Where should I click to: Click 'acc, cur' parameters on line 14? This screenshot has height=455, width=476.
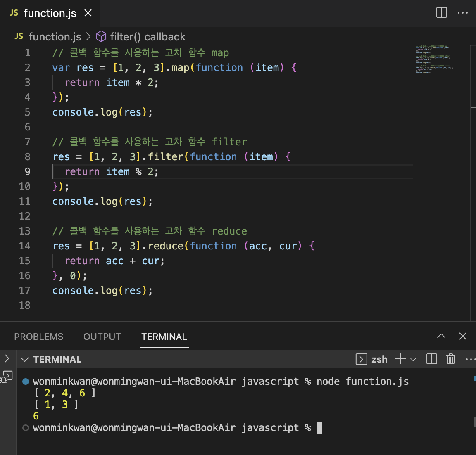(272, 246)
